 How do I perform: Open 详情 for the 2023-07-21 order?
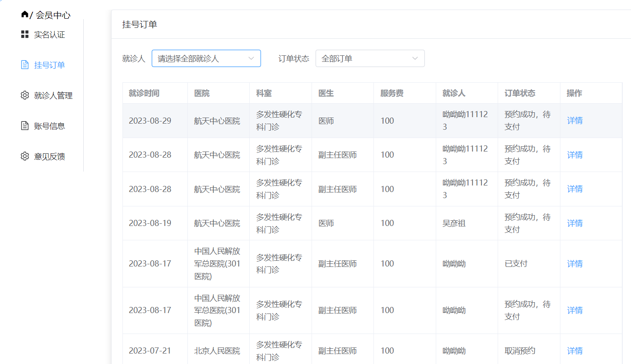pyautogui.click(x=575, y=351)
